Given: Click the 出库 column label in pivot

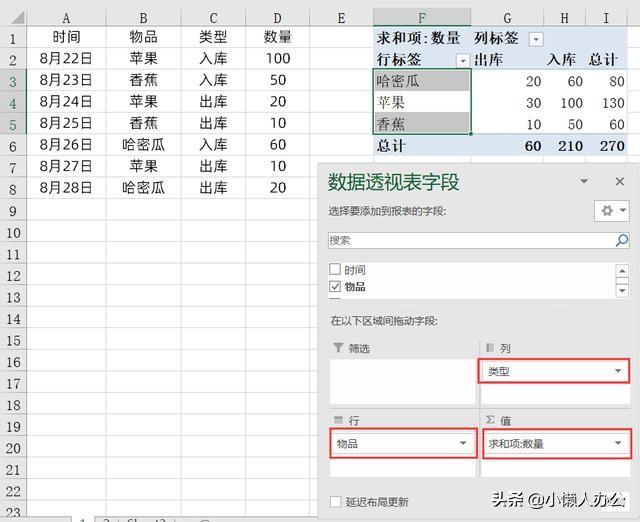Looking at the screenshot, I should (x=507, y=60).
